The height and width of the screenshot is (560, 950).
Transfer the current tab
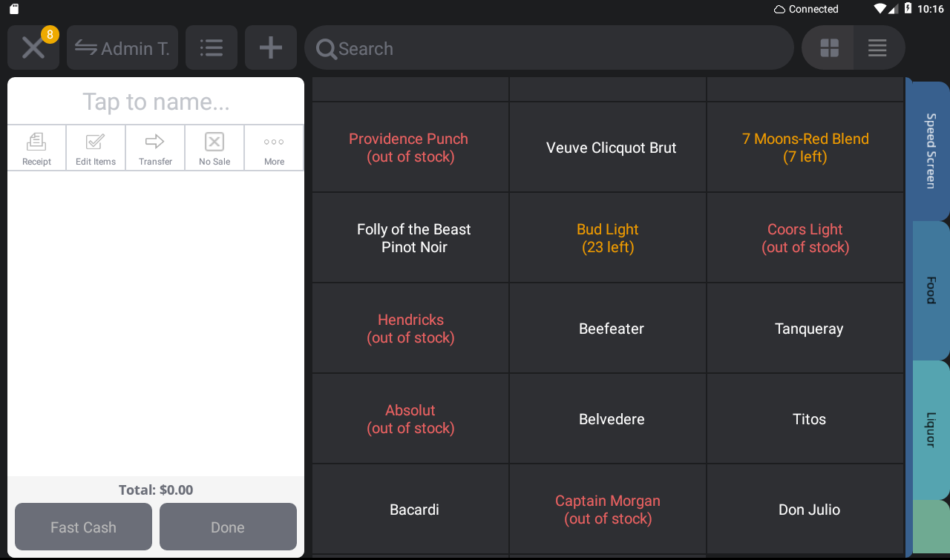coord(155,148)
